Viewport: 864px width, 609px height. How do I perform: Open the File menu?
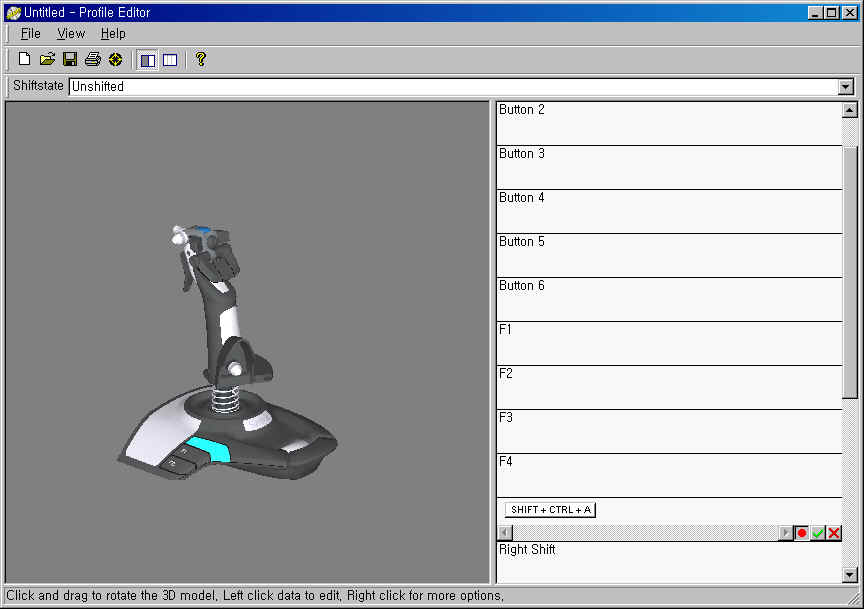point(31,33)
